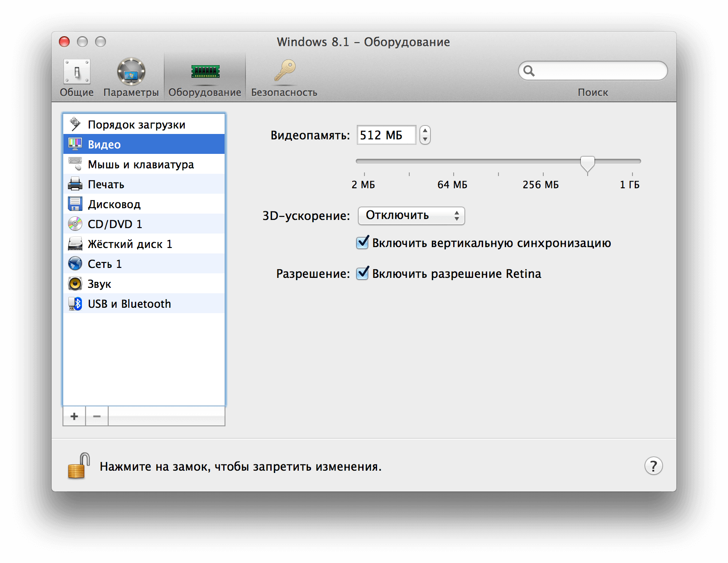This screenshot has width=728, height=563.
Task: Click the speaker icon beside Звук
Action: tap(75, 283)
